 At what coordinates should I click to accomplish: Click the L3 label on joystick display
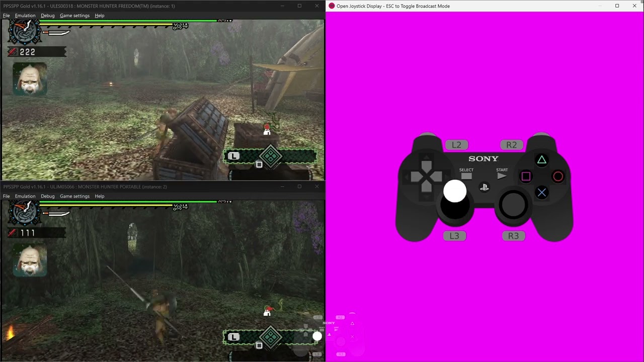tap(454, 236)
